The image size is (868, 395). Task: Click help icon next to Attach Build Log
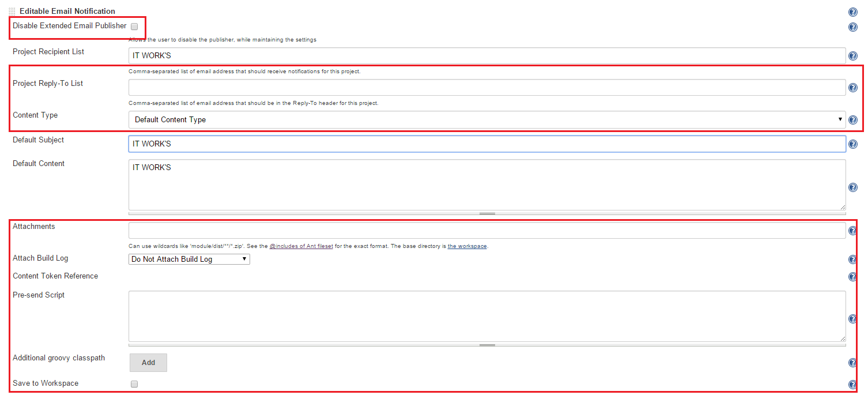(x=852, y=259)
